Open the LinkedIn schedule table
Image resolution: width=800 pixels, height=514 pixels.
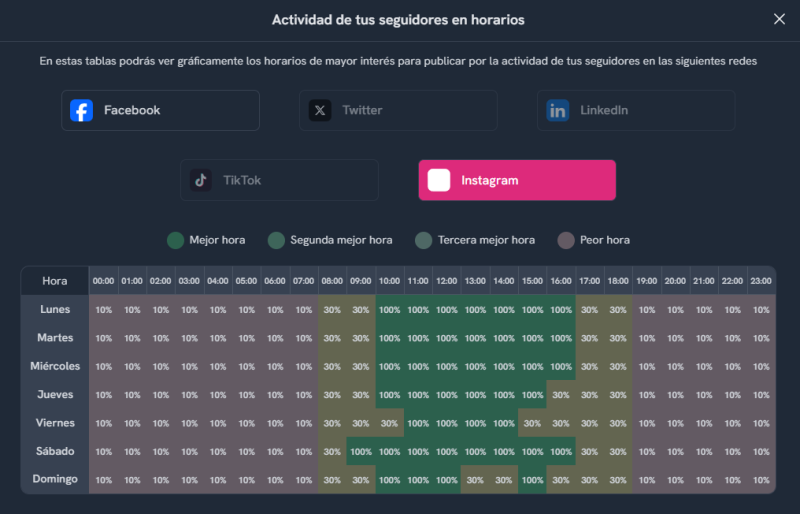[636, 110]
